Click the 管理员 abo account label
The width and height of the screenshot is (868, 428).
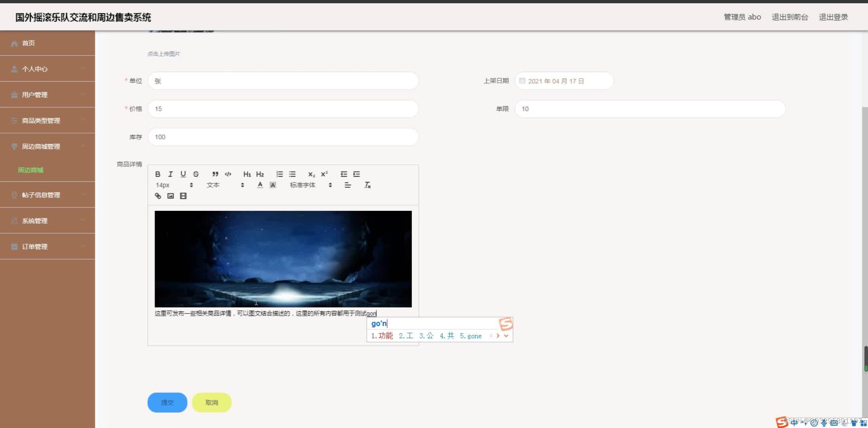[742, 17]
